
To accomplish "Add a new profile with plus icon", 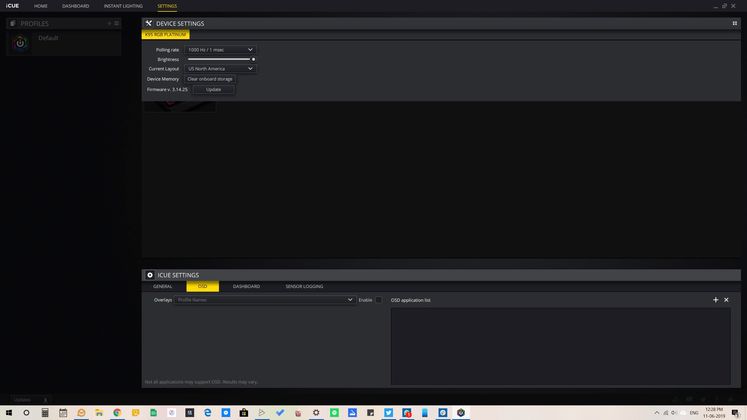I will (x=109, y=23).
